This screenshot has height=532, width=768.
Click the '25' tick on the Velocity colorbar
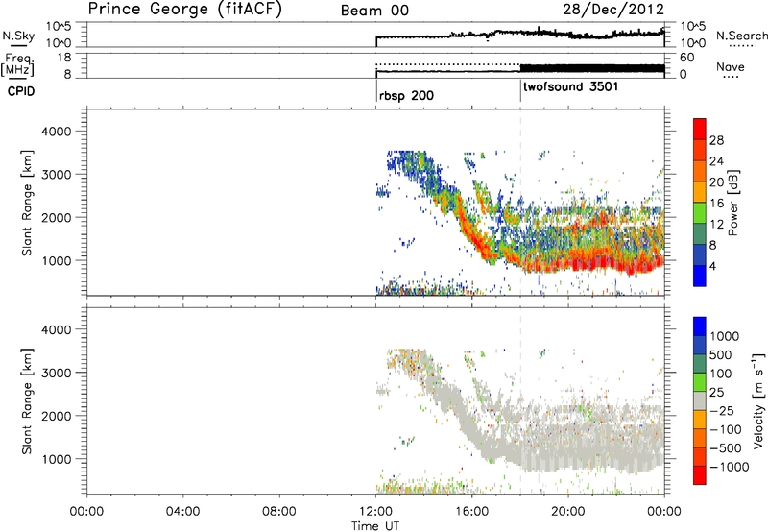(716, 392)
